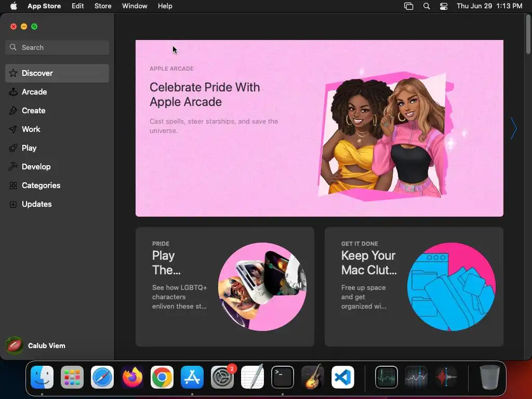Open the Pride 'Play The...' story card
The image size is (532, 399).
pos(224,287)
